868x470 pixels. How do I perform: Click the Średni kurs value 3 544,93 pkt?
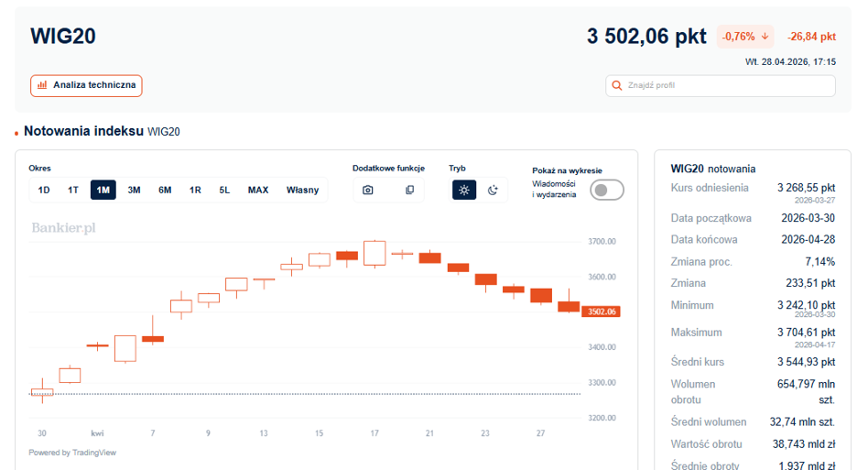[806, 362]
